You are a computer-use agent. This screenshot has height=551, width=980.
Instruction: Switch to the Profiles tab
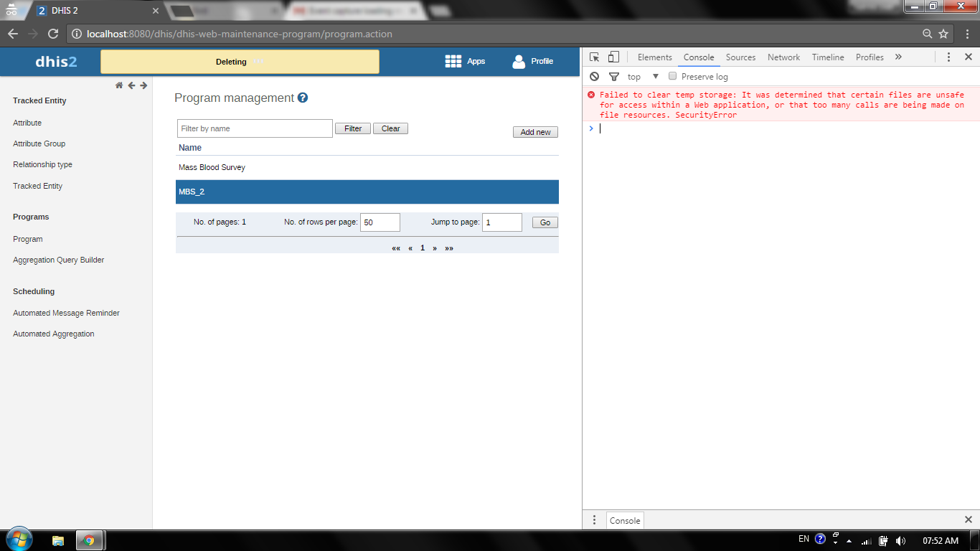tap(870, 57)
